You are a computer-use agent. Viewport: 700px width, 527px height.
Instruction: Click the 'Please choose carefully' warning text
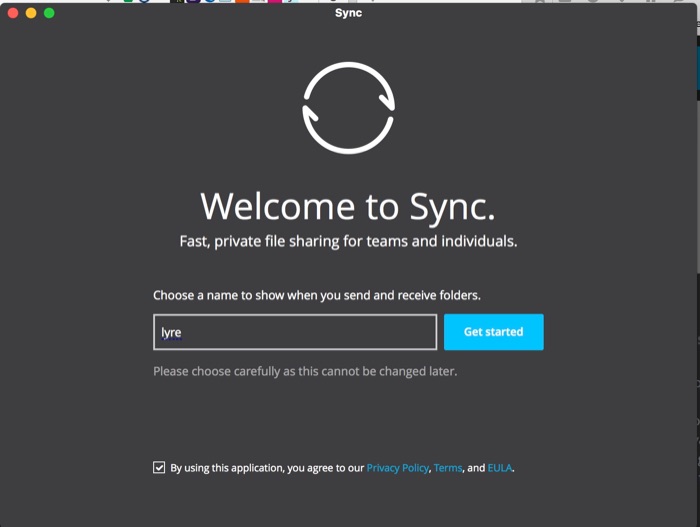click(305, 372)
